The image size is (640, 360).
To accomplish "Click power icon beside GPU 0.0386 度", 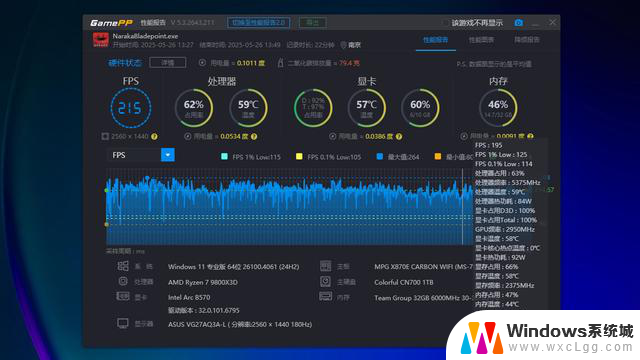I will coord(333,137).
